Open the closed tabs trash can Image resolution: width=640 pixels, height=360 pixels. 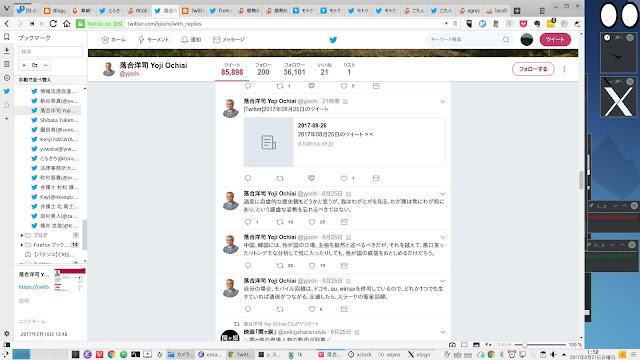542,11
